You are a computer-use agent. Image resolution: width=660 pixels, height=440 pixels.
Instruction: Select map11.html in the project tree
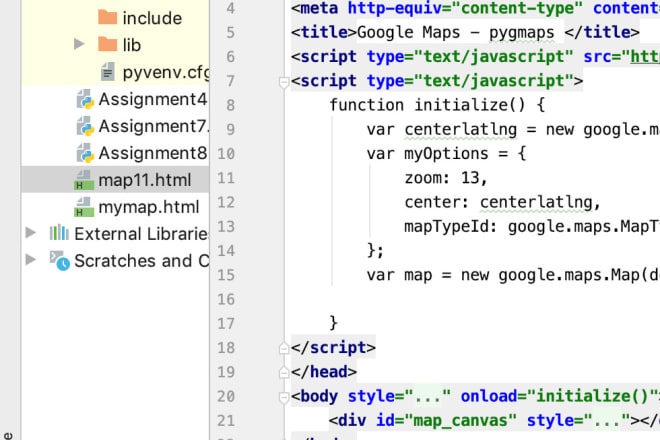144,180
